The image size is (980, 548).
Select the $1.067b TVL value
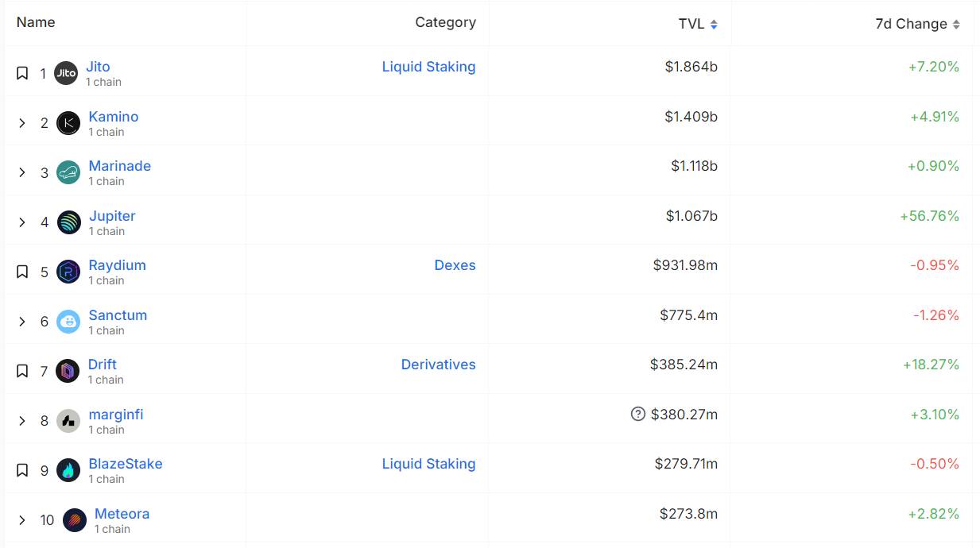[x=692, y=216]
